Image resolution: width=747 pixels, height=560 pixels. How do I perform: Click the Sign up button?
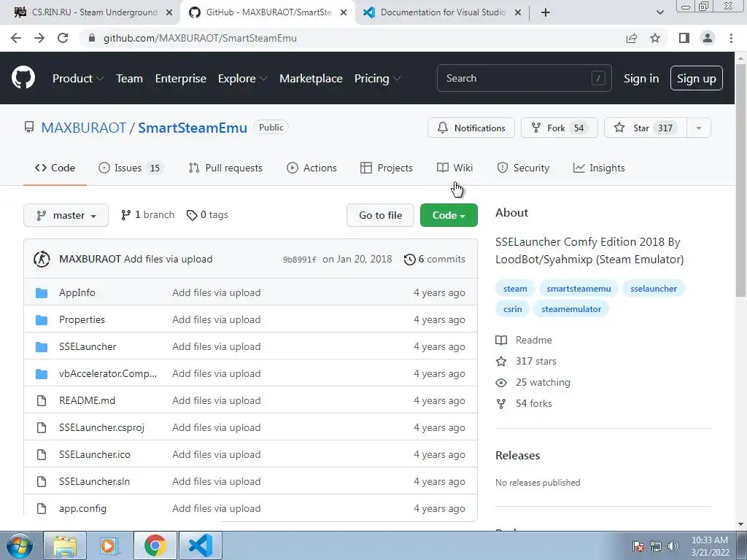pos(696,78)
